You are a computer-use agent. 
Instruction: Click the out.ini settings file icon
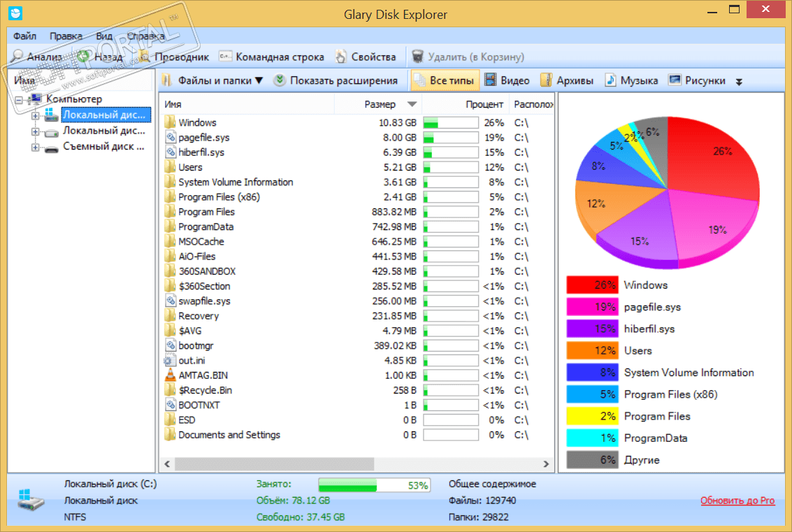(x=171, y=360)
